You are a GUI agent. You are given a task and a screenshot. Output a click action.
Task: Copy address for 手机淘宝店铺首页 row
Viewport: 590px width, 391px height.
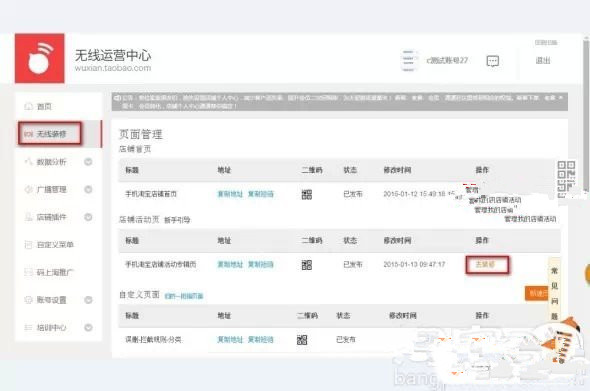(x=230, y=194)
